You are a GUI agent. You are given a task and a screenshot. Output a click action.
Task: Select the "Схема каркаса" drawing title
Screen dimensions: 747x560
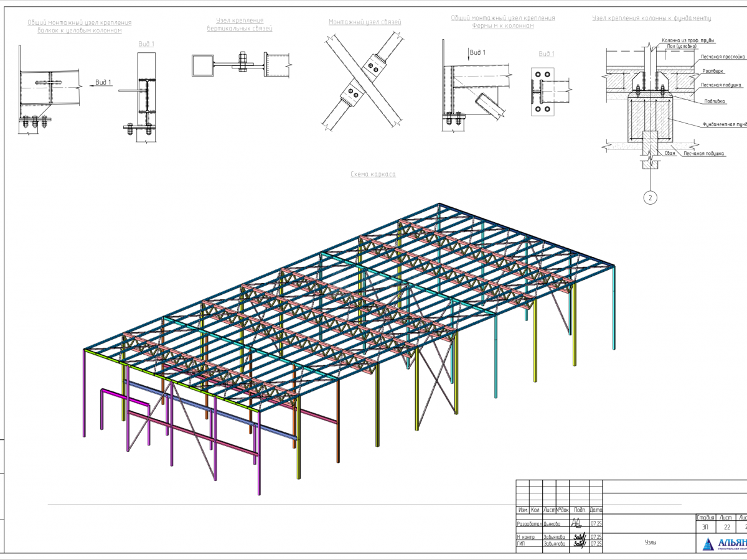[x=372, y=175]
